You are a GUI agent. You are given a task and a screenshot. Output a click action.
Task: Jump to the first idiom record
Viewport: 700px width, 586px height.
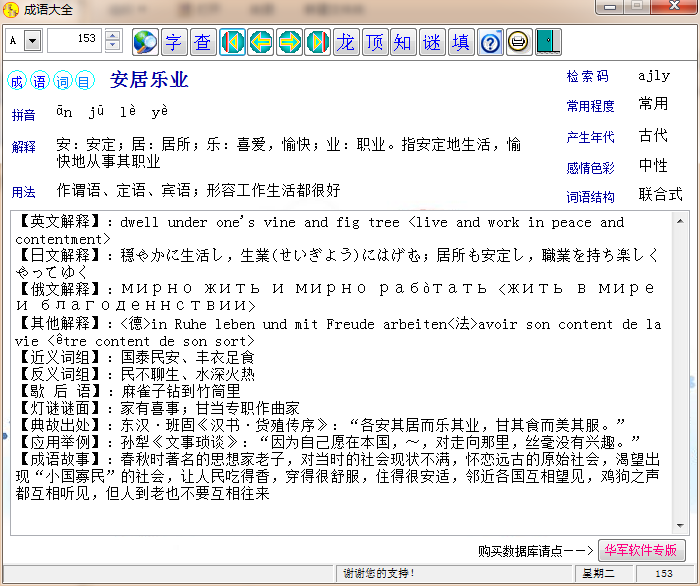point(232,42)
